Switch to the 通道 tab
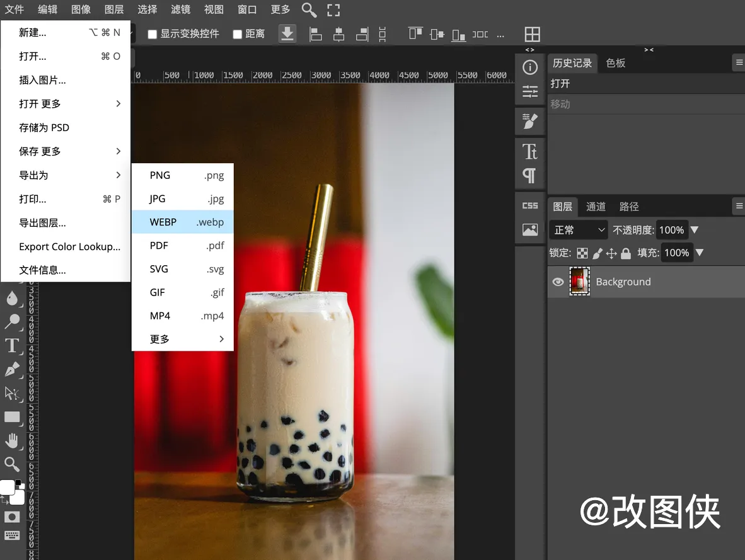Viewport: 745px width, 560px height. [x=596, y=207]
